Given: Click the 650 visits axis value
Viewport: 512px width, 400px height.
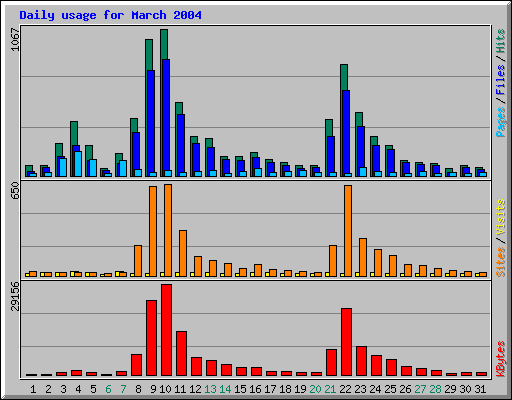Looking at the screenshot, I should tap(15, 191).
